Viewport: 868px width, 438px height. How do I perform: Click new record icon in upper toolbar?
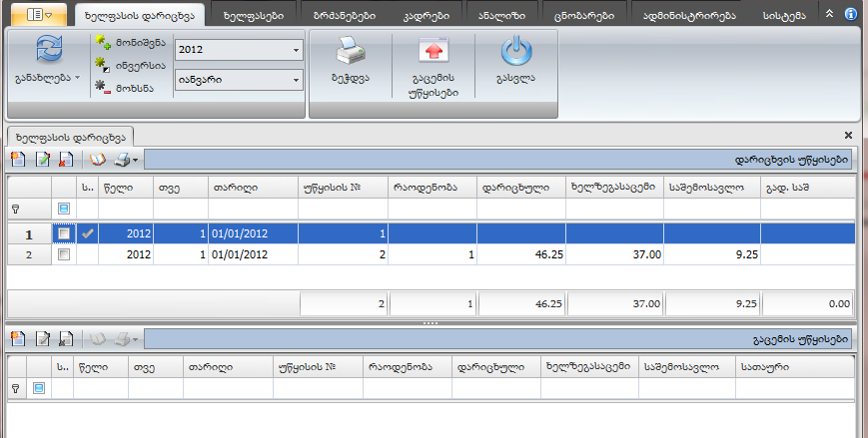click(18, 160)
